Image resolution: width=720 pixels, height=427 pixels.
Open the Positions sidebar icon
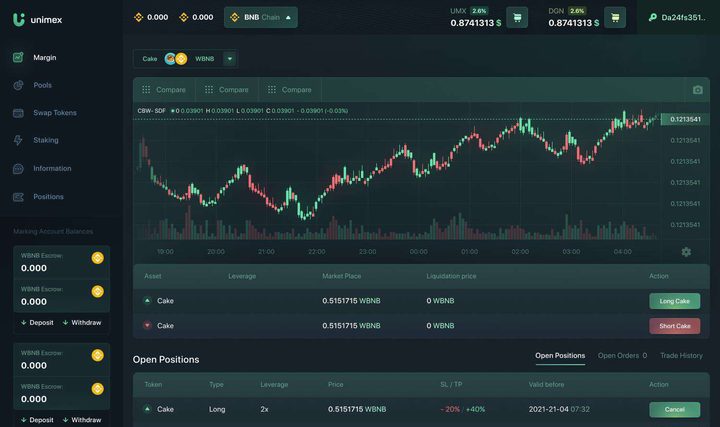pyautogui.click(x=18, y=197)
